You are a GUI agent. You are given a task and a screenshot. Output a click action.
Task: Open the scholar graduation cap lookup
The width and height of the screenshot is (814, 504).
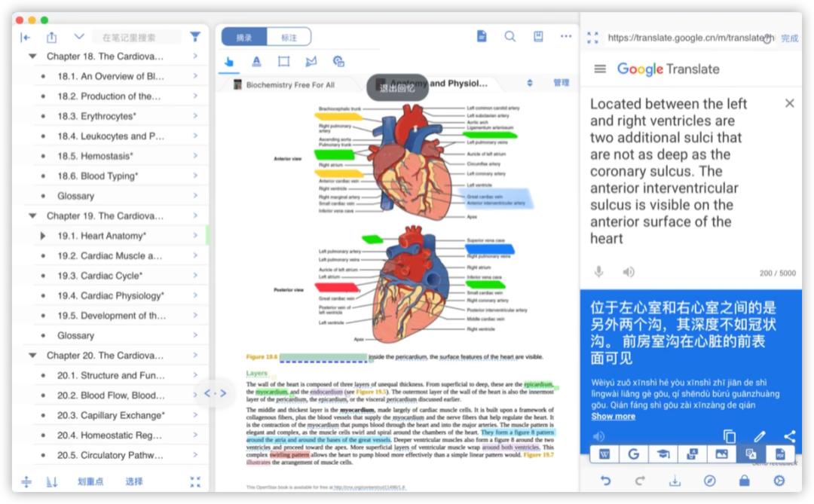pos(663,454)
